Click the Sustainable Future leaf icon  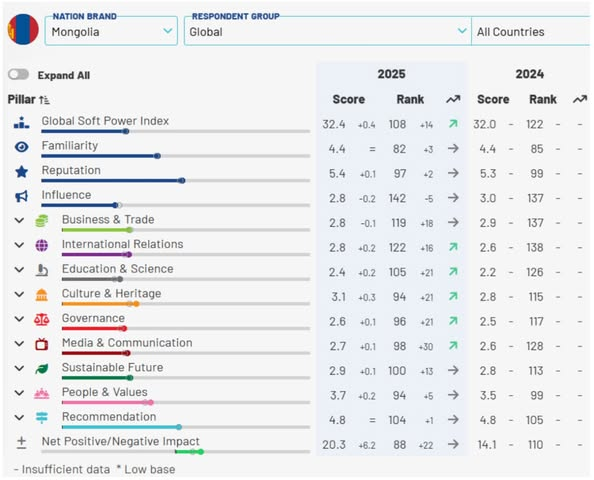[42, 369]
